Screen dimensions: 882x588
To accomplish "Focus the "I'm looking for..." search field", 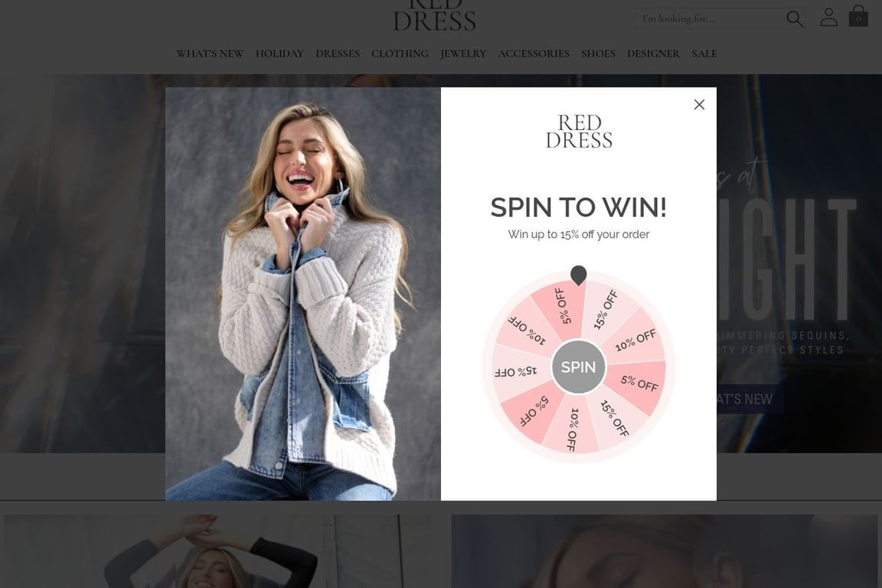I will 711,18.
